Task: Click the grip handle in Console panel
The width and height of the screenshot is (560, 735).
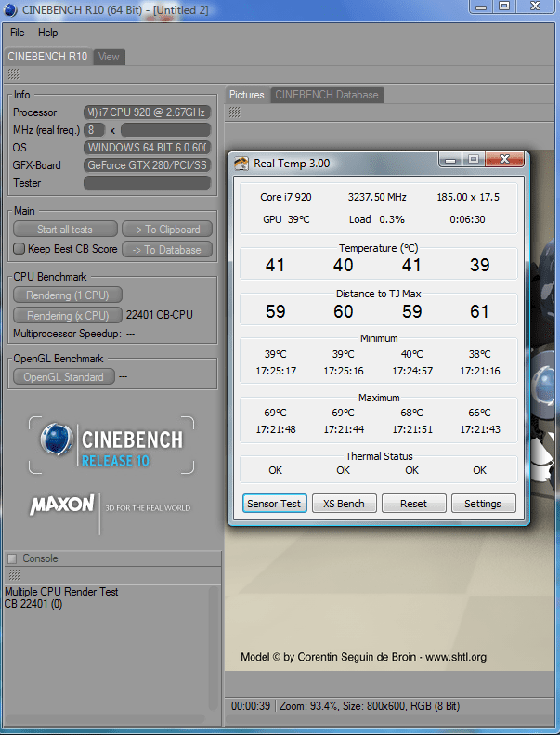Action: point(15,574)
